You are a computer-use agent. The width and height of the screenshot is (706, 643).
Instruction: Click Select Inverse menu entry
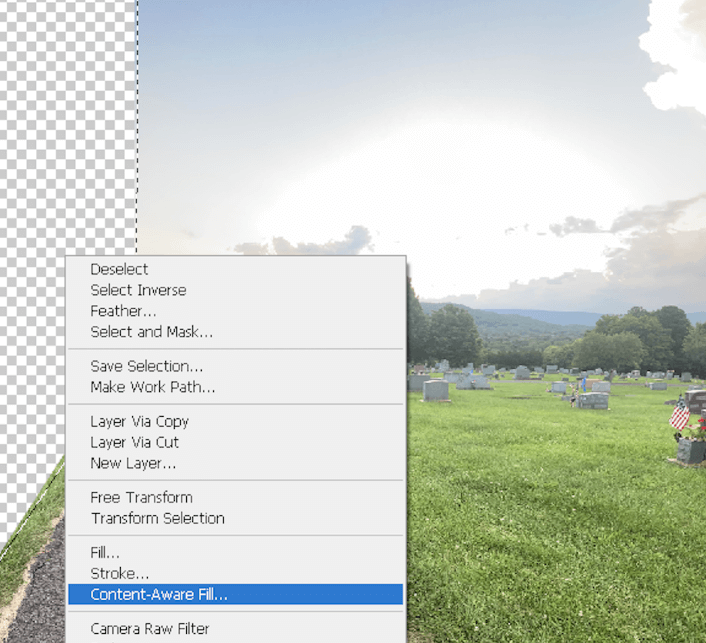[x=235, y=290]
